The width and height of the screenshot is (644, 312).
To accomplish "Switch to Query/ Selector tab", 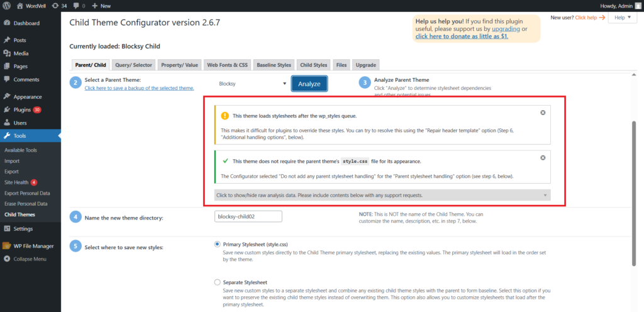I will click(134, 65).
